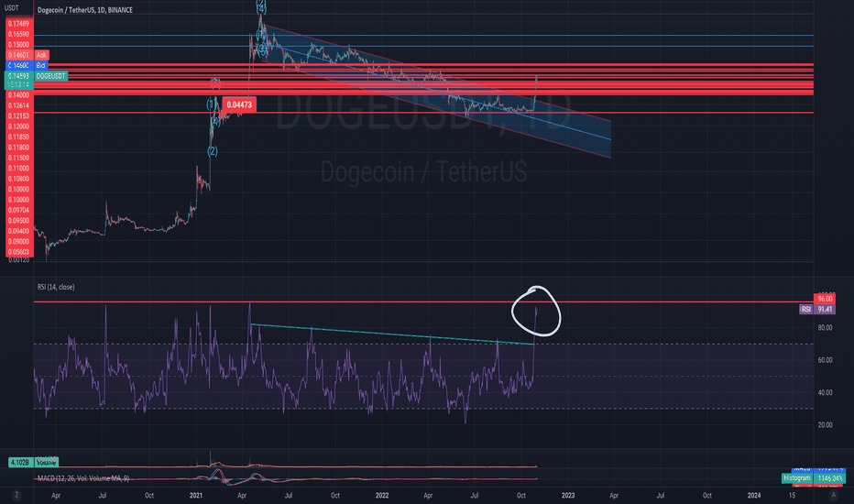Toggle the A auto-scale button

click(x=833, y=495)
